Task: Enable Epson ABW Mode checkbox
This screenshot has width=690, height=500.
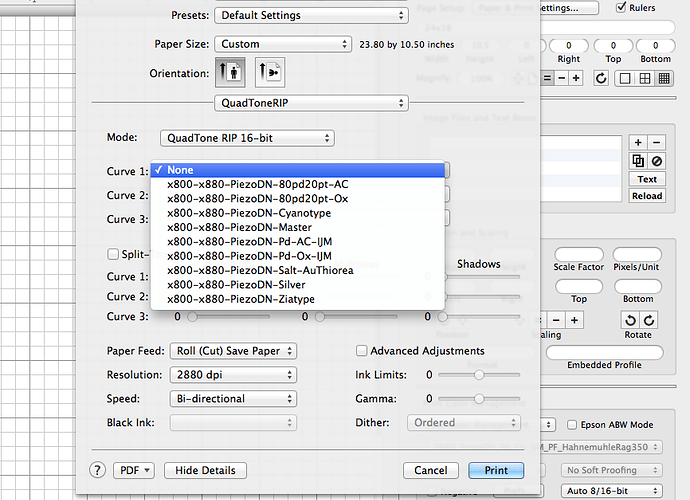Action: (572, 424)
